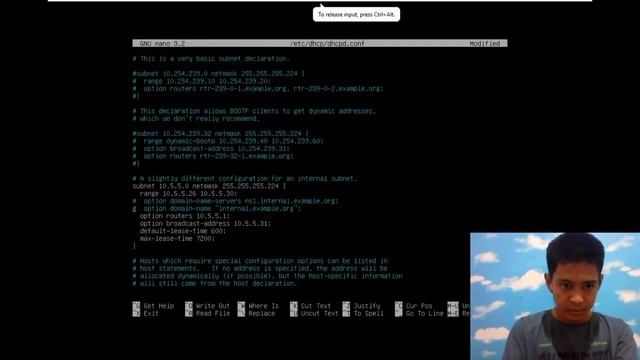Click the line with 'rtr-239-0-1.example.org, rtr-239-0-2.example.org'
Viewport: 640px width, 360px height.
tap(258, 89)
